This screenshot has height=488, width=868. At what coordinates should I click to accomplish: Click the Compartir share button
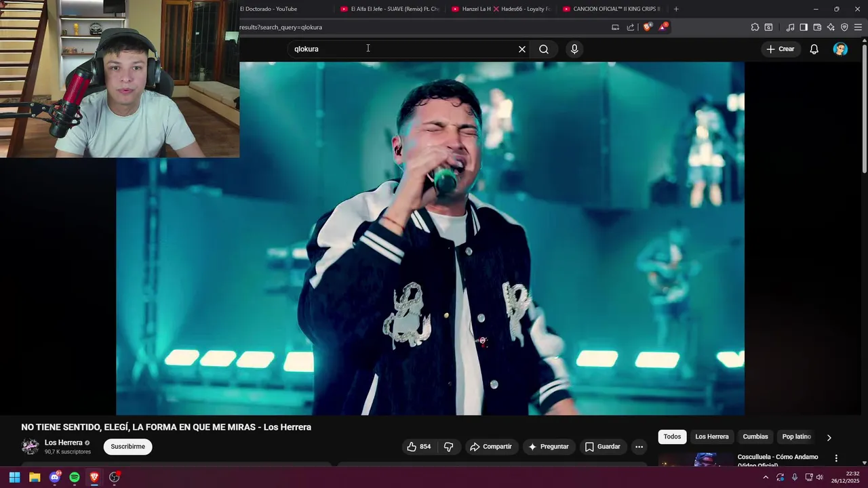[x=491, y=447]
